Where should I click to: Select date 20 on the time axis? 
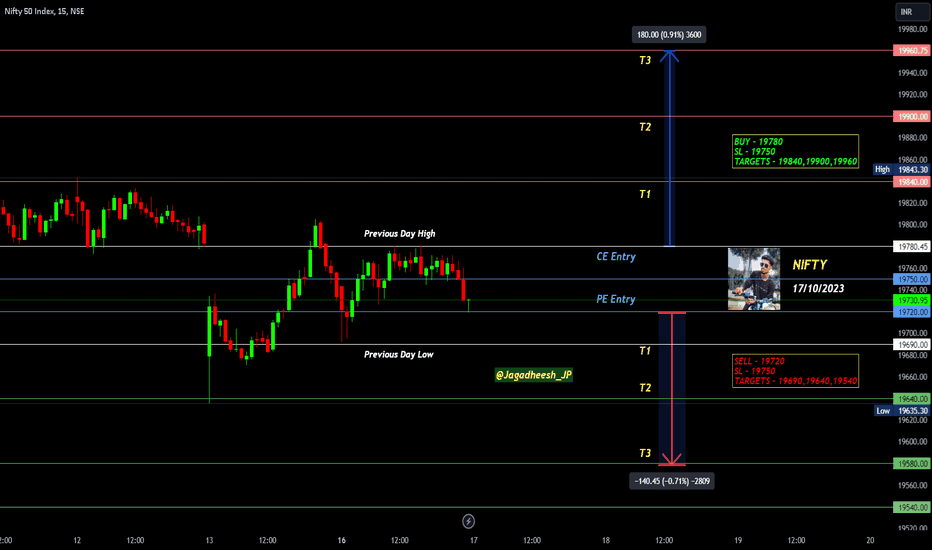coord(870,540)
